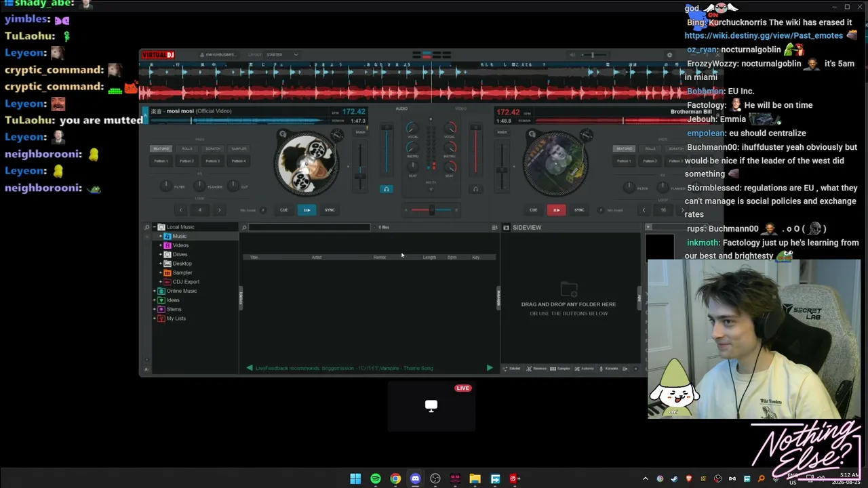
Task: Open Spotify from the taskbar
Action: pyautogui.click(x=376, y=479)
